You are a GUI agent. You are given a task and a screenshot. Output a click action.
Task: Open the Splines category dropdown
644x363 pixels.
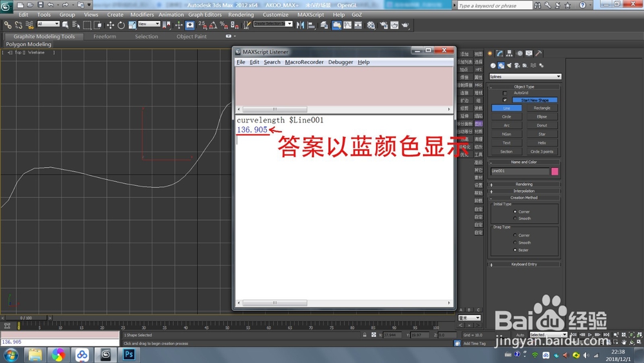pos(525,77)
